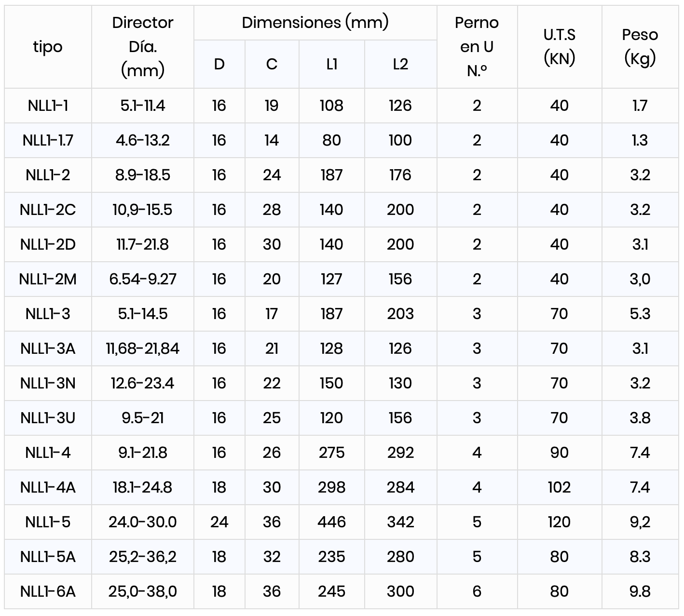The width and height of the screenshot is (684, 616).
Task: Click the 'tipo' column header
Action: coord(48,47)
